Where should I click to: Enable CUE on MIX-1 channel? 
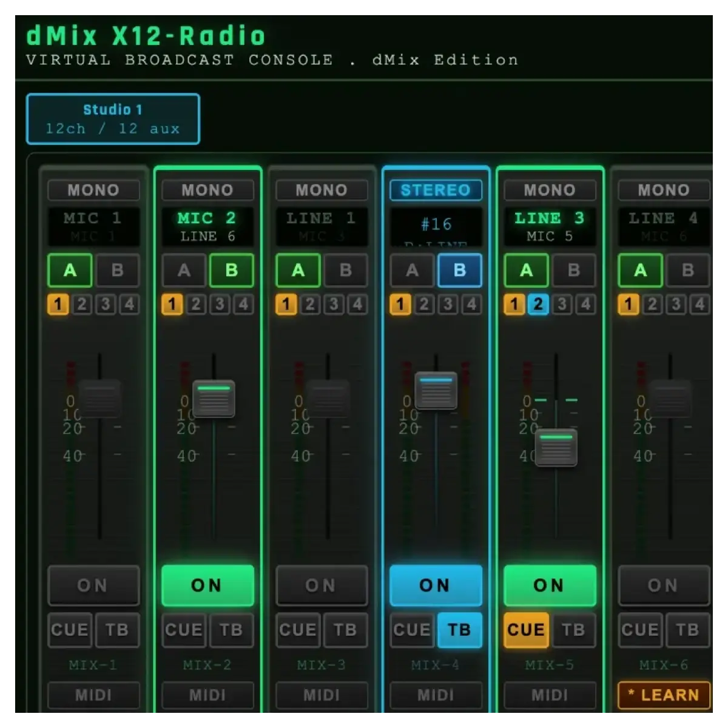point(70,630)
